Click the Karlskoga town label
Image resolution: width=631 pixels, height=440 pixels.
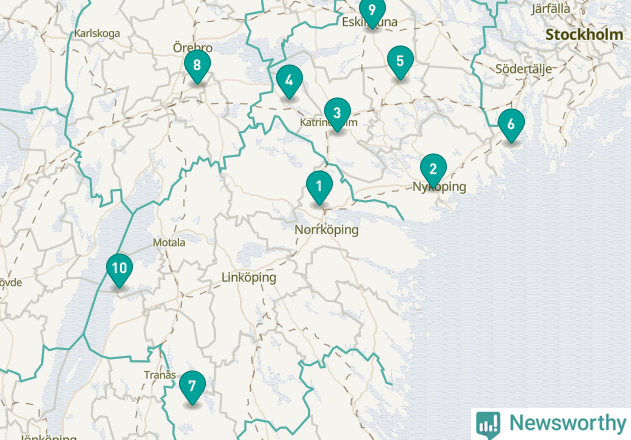(x=97, y=33)
